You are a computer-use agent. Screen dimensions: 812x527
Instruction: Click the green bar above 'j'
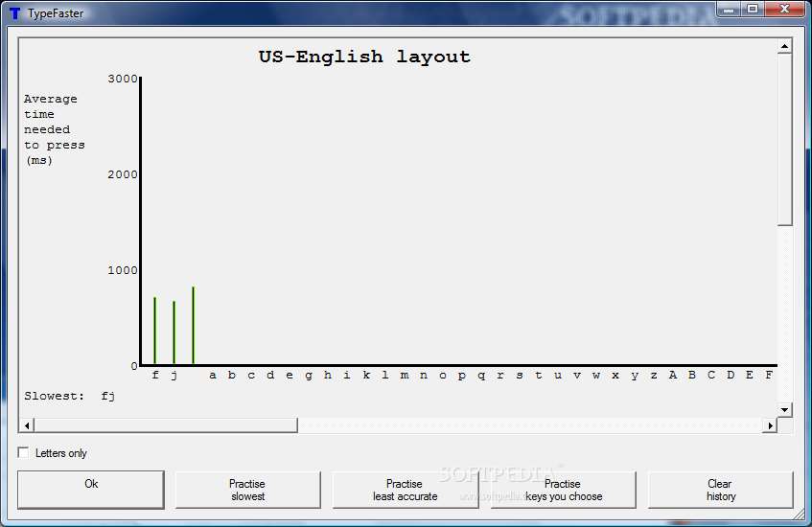[x=174, y=332]
